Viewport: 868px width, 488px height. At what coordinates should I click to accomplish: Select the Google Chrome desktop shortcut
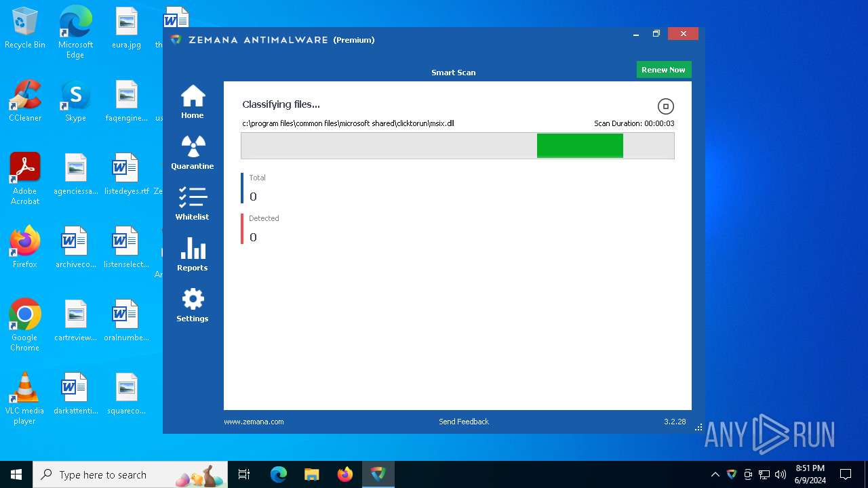(25, 325)
